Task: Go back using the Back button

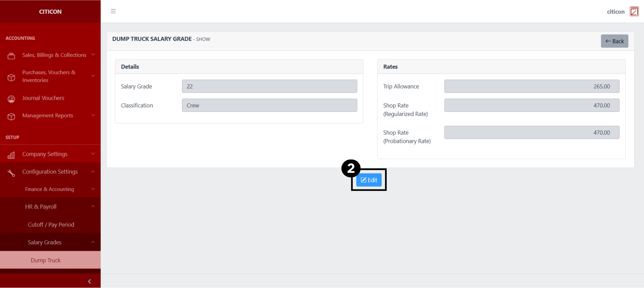Action: coord(614,41)
